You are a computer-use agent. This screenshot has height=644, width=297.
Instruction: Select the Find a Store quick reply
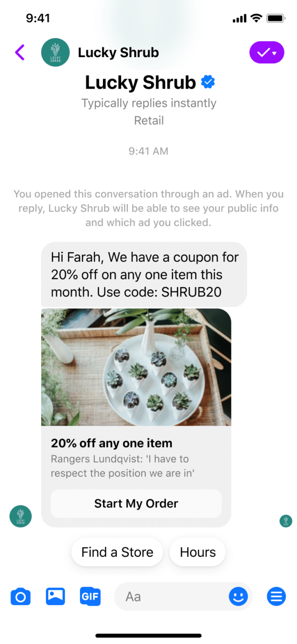pyautogui.click(x=117, y=552)
